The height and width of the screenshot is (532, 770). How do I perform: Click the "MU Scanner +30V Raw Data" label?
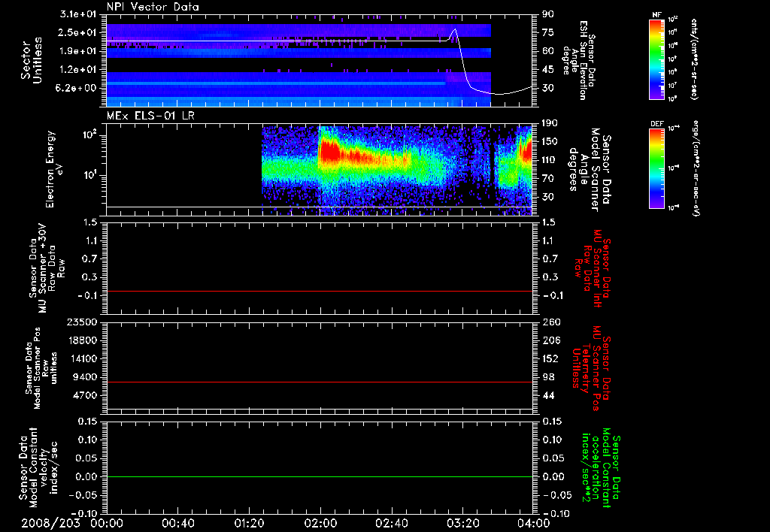(47, 268)
